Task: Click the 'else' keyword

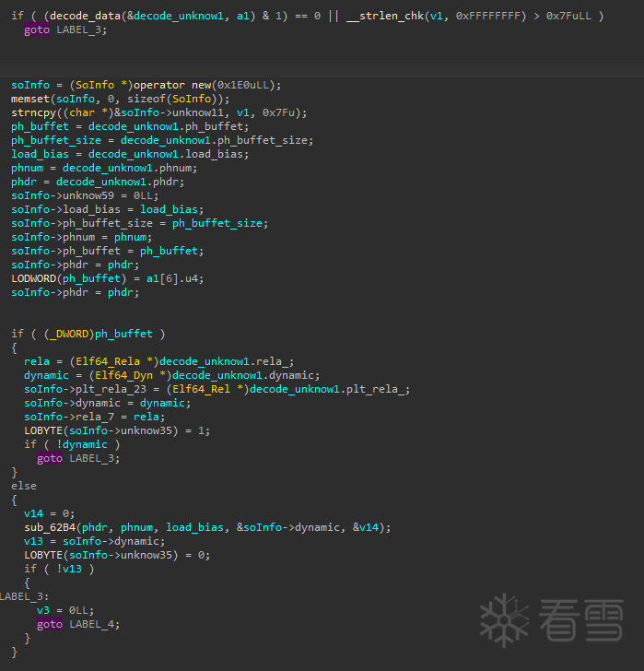Action: click(x=24, y=486)
